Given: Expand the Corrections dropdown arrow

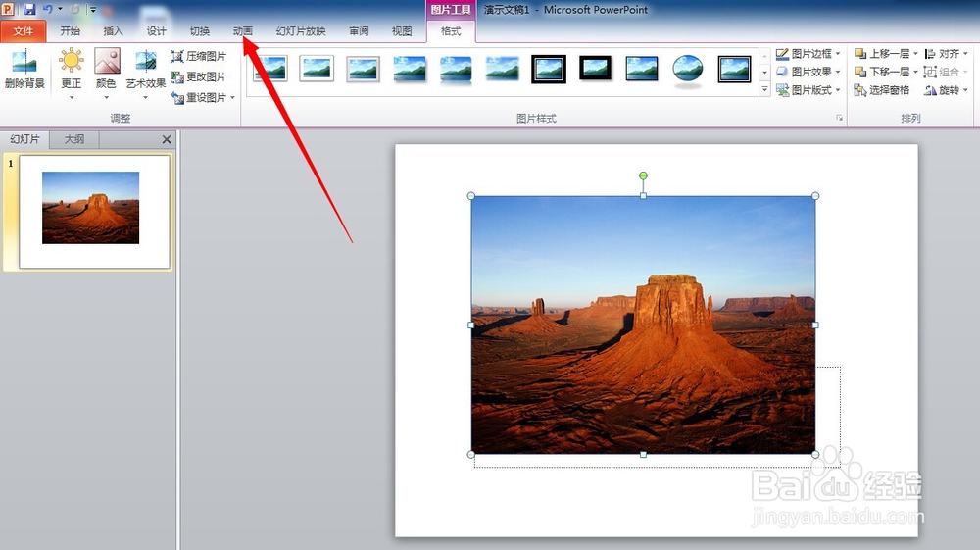Looking at the screenshot, I should tap(72, 97).
